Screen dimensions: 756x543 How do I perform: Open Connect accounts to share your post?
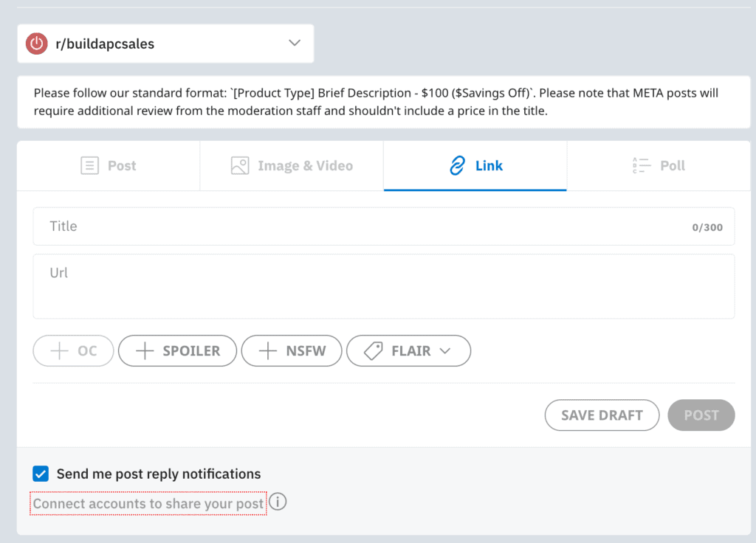click(148, 504)
